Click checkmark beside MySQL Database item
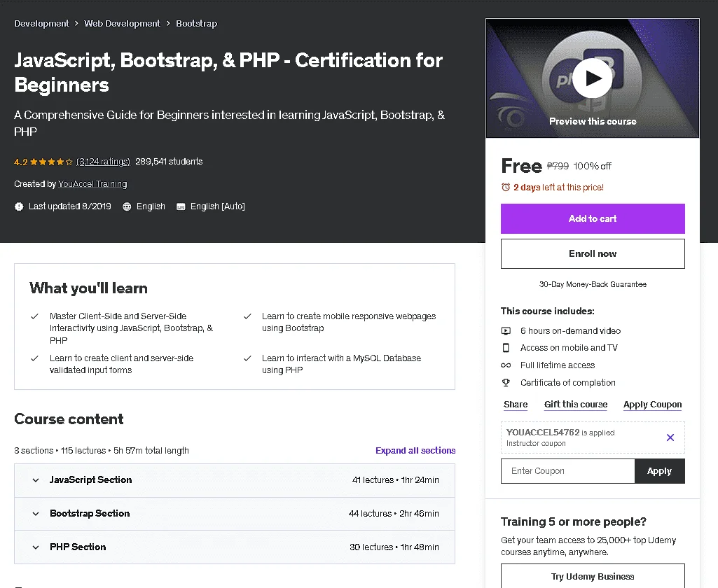Screen dimensions: 718x588 [247, 358]
